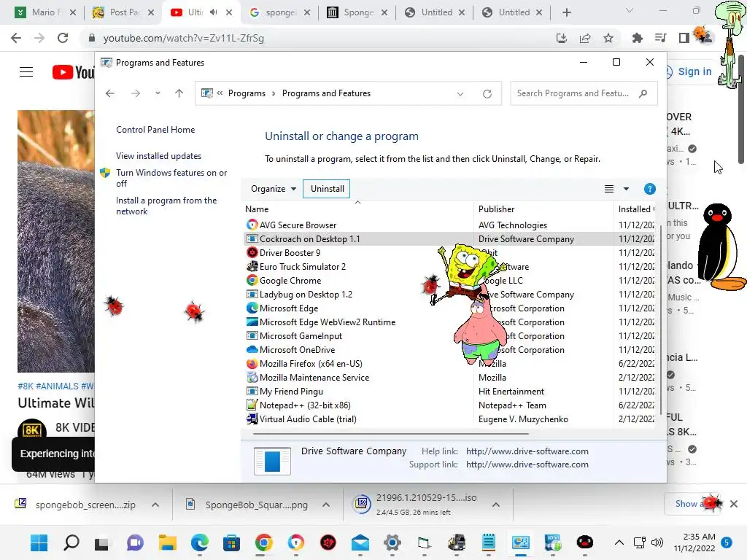The image size is (747, 560).
Task: Select Cockroach on Desktop 1.1 entry
Action: (309, 239)
